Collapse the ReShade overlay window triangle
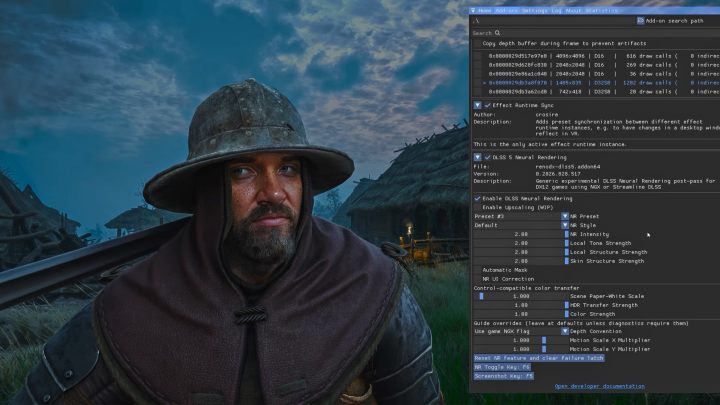This screenshot has height=405, width=720. [473, 11]
